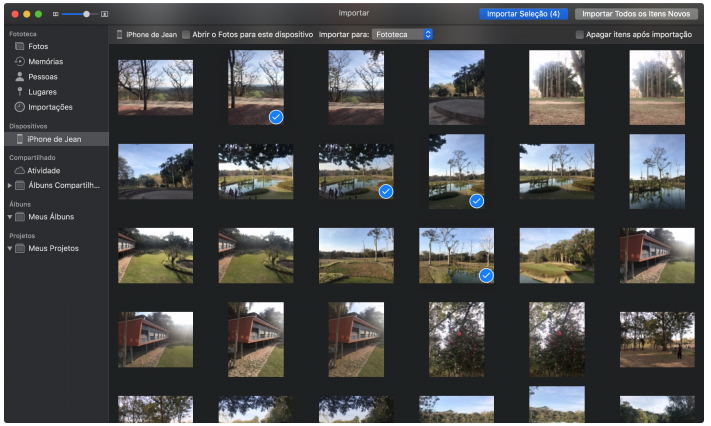Collapse Meus Álbuns disclosure triangle
The image size is (711, 426).
point(10,217)
